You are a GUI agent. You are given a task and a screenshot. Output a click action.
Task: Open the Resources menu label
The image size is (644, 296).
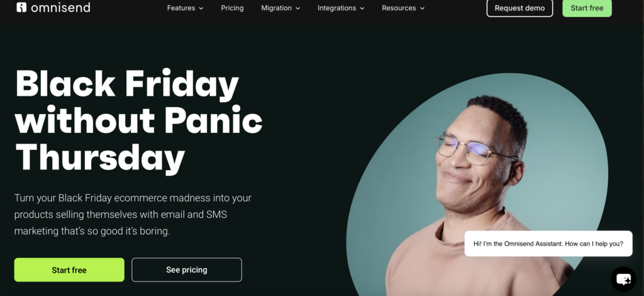(x=399, y=8)
